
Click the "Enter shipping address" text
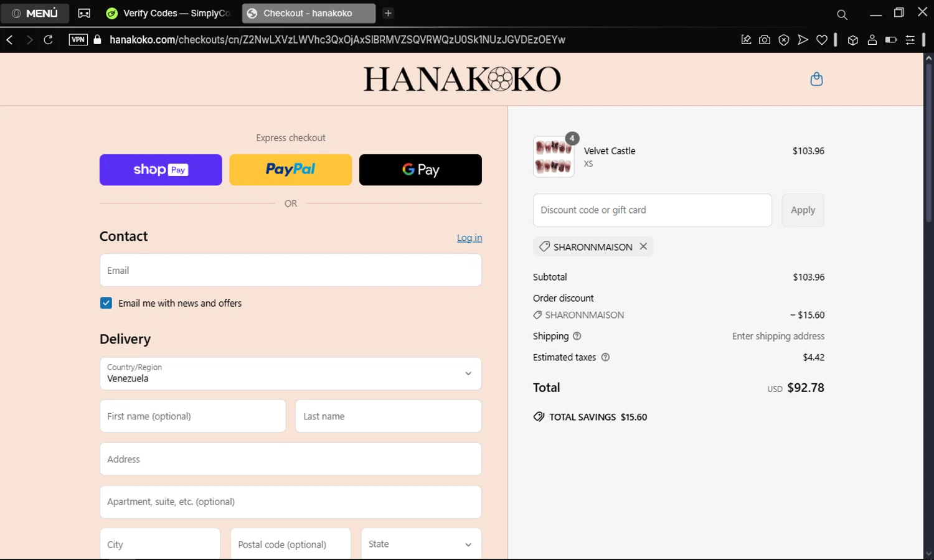coord(778,336)
